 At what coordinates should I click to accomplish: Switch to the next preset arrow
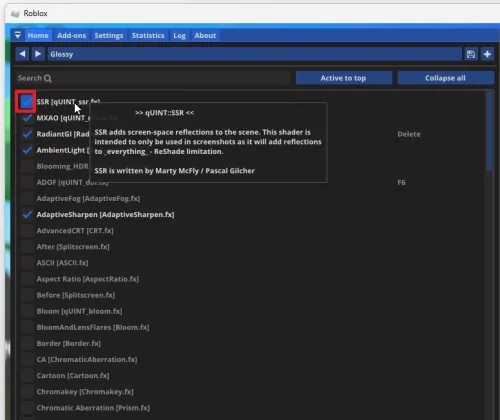38,54
